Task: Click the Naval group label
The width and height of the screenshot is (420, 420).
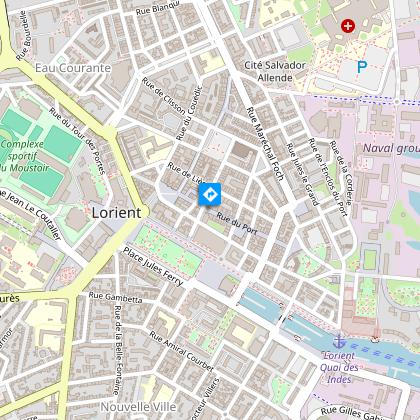Action: click(391, 148)
